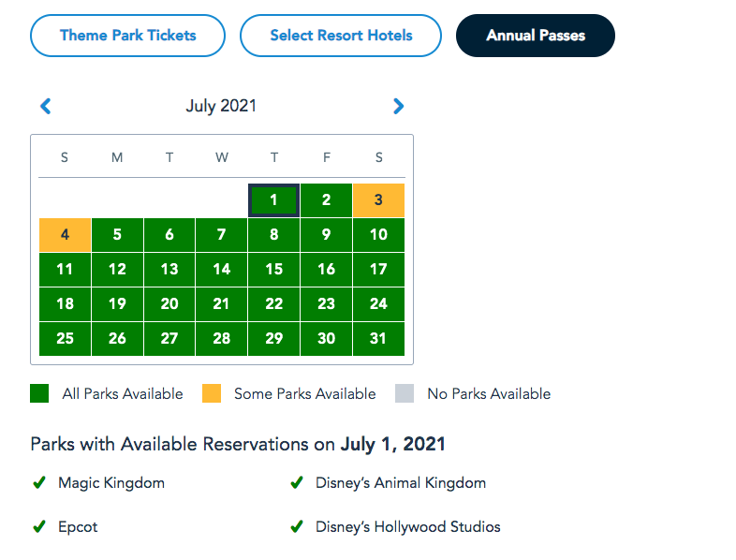Click green checkmark beside Magic Kingdom
Image resolution: width=736 pixels, height=560 pixels.
(x=39, y=483)
